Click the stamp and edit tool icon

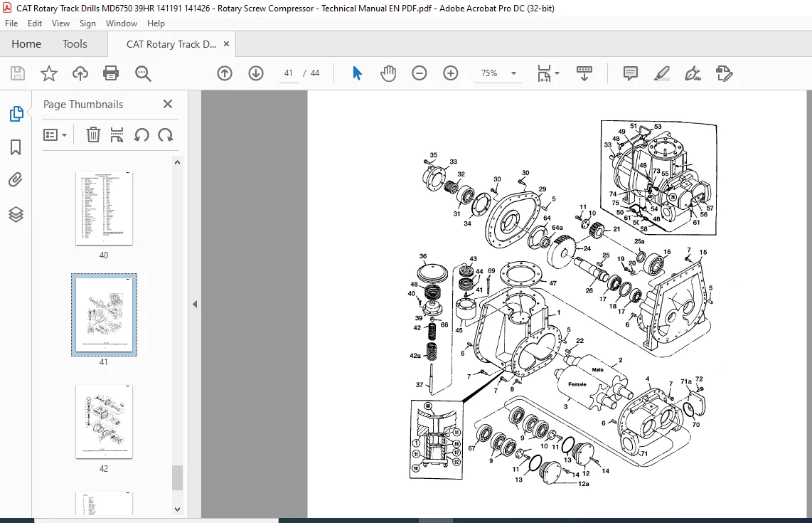pos(724,73)
